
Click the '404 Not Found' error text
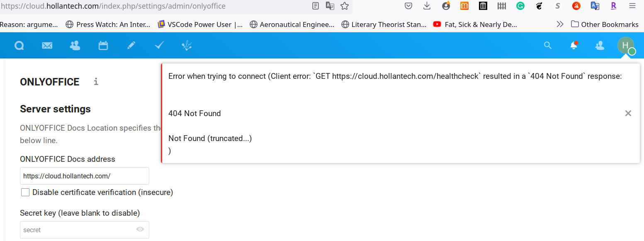pos(194,113)
